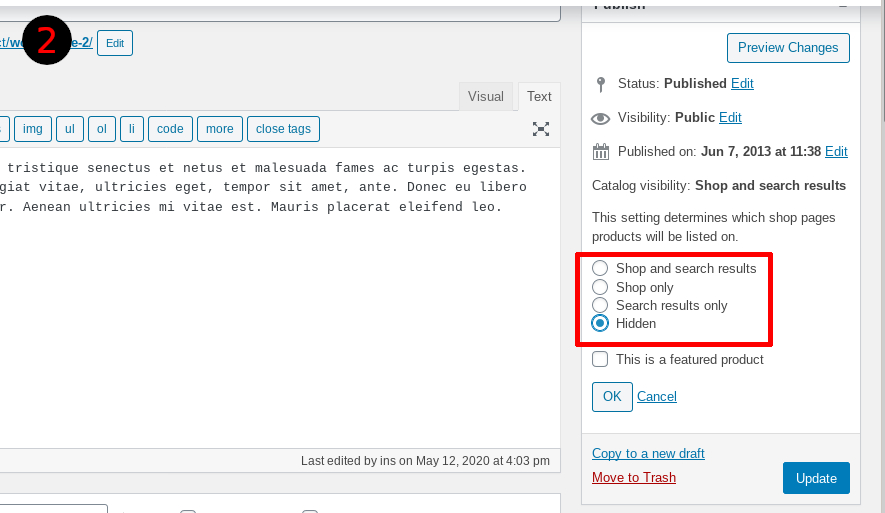The width and height of the screenshot is (885, 513).
Task: Insert code tag with code button
Action: tap(170, 129)
